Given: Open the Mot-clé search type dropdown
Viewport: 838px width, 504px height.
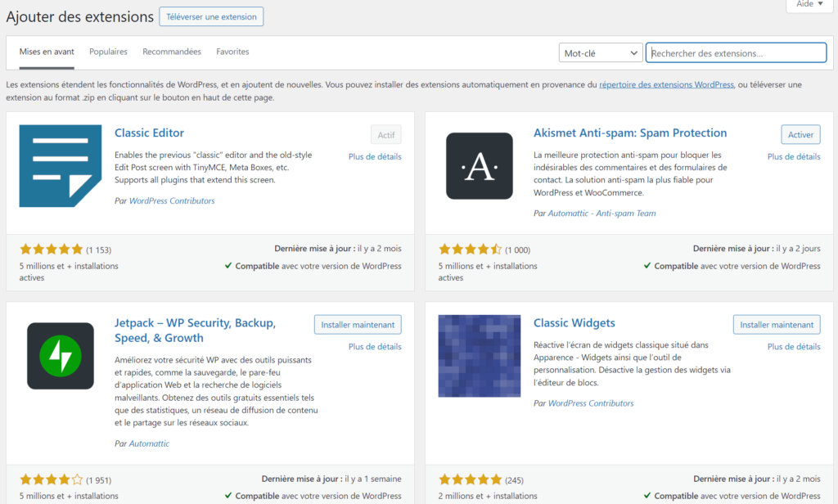Looking at the screenshot, I should 601,53.
